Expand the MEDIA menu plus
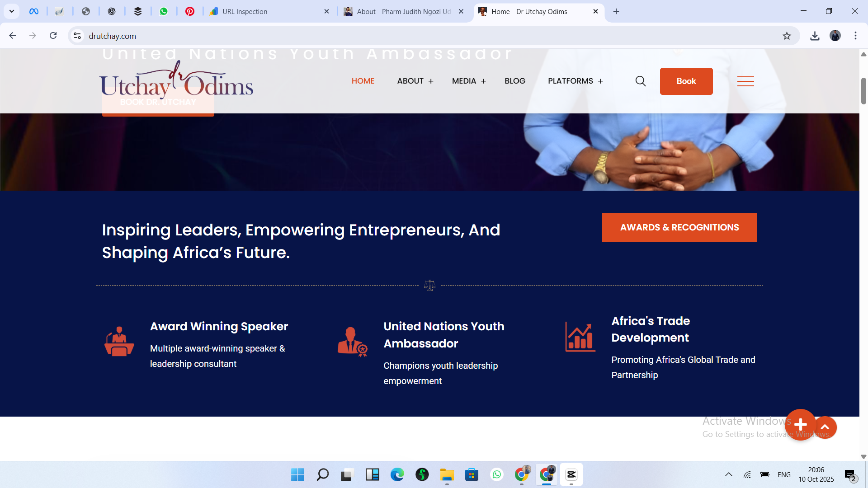This screenshot has width=868, height=488. (483, 81)
